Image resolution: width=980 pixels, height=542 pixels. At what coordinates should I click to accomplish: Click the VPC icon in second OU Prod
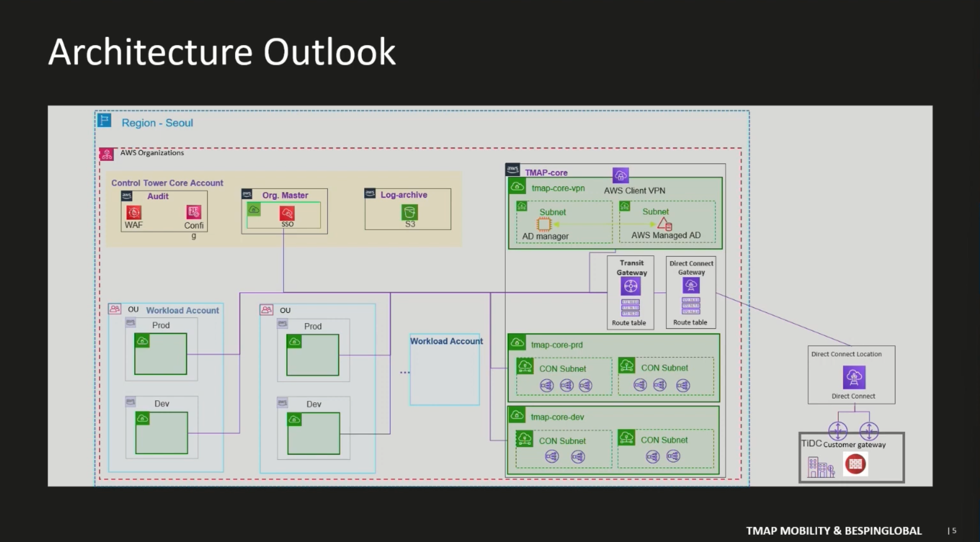(x=294, y=342)
